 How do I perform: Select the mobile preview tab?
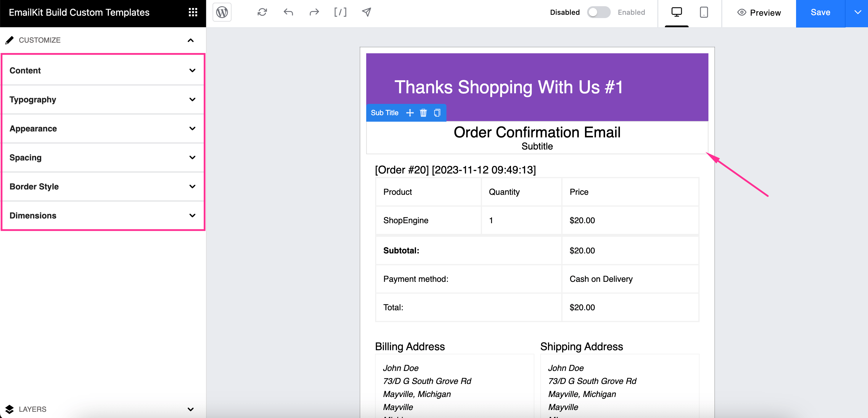tap(704, 13)
